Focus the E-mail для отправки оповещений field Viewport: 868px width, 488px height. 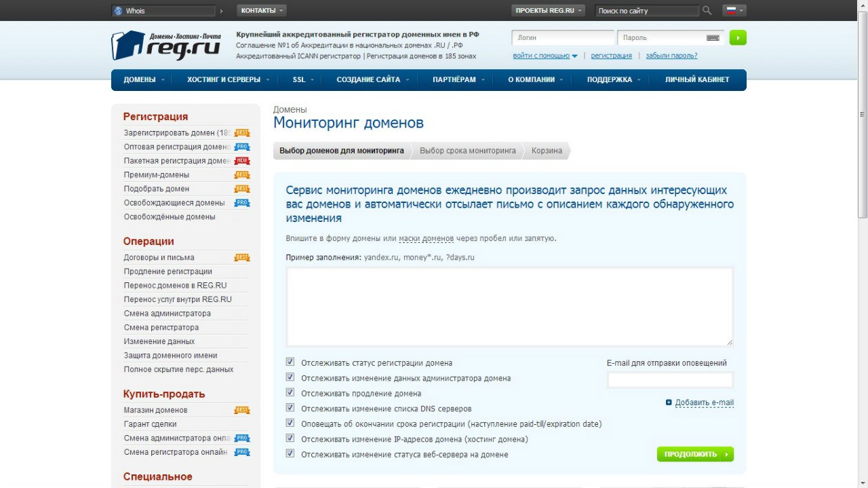[x=670, y=380]
